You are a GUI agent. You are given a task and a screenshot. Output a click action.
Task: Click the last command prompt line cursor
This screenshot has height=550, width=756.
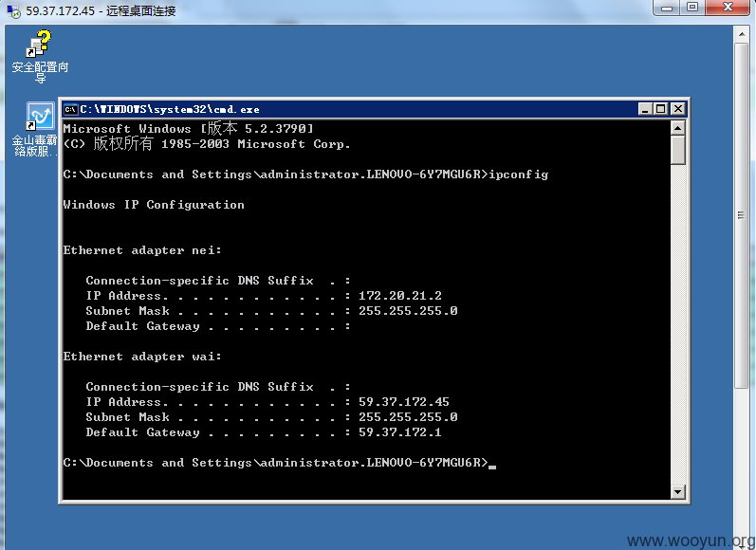pos(492,466)
